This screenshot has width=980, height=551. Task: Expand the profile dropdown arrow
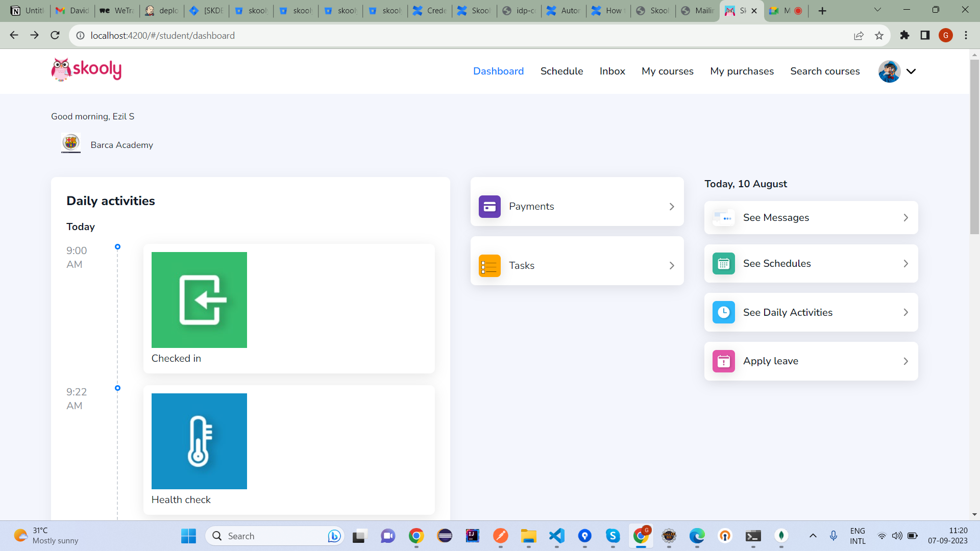[911, 71]
